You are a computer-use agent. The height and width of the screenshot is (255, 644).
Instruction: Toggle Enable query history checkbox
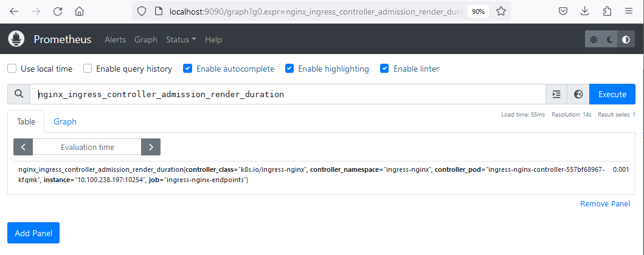click(88, 69)
